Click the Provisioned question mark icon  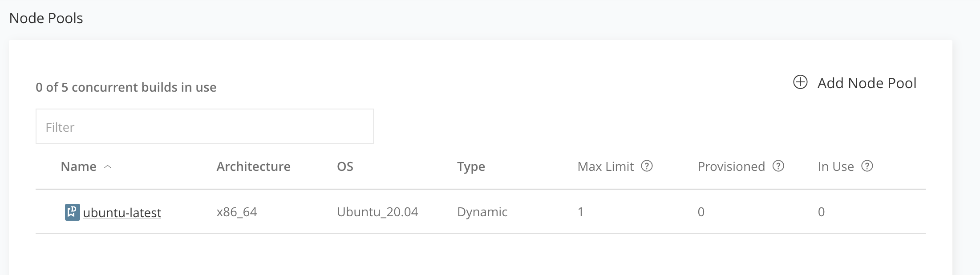[778, 166]
